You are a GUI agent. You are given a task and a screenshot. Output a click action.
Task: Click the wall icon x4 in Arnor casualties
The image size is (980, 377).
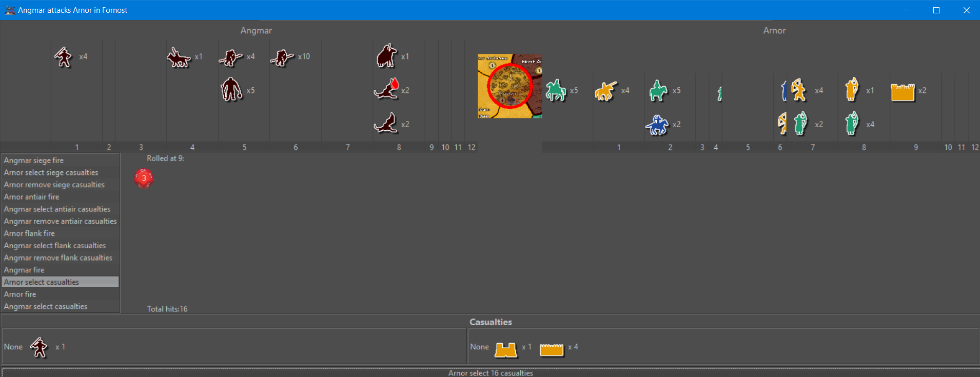coord(552,349)
